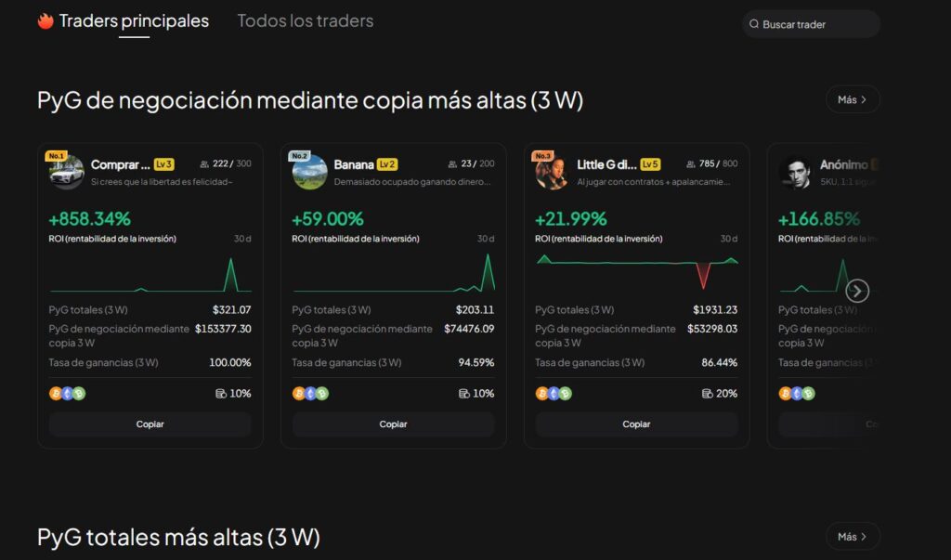Click the Little G trader avatar
This screenshot has width=951, height=560.
(x=554, y=172)
